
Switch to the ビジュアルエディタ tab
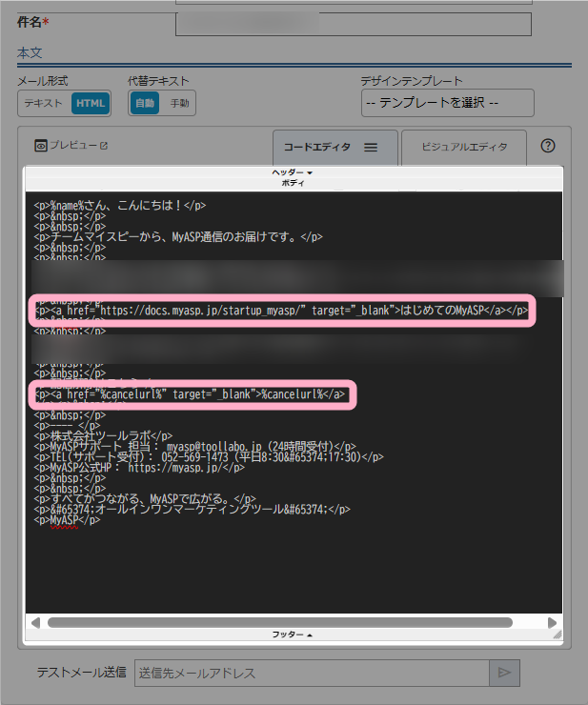click(x=464, y=148)
